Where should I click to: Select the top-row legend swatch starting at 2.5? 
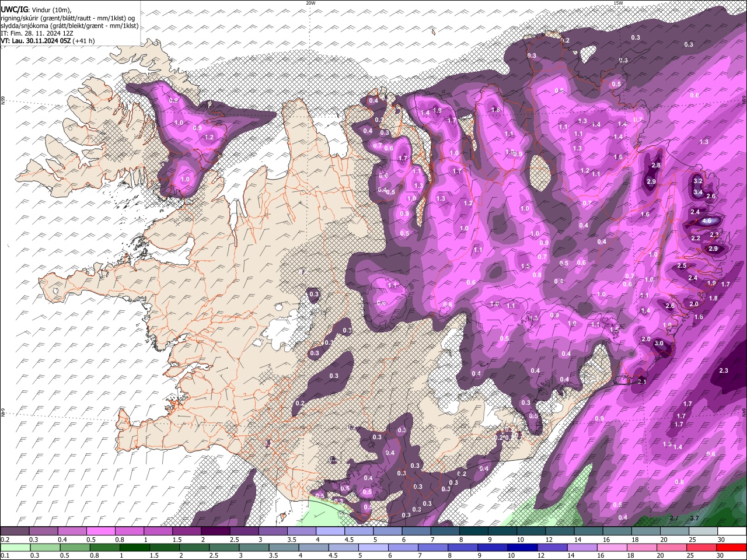click(x=244, y=531)
